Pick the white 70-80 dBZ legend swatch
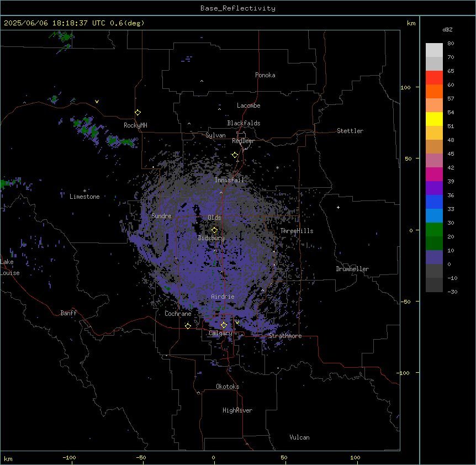The image size is (476, 465). (434, 50)
